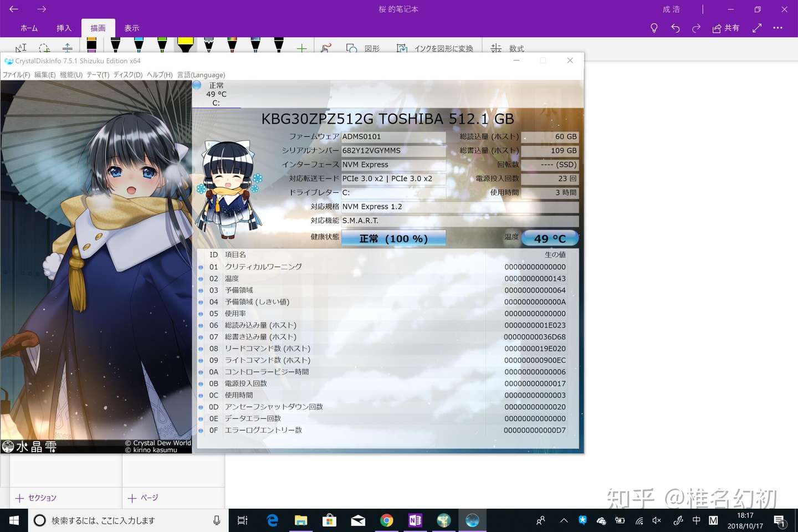Select the green pen
Image resolution: width=798 pixels, height=532 pixels.
click(x=162, y=45)
